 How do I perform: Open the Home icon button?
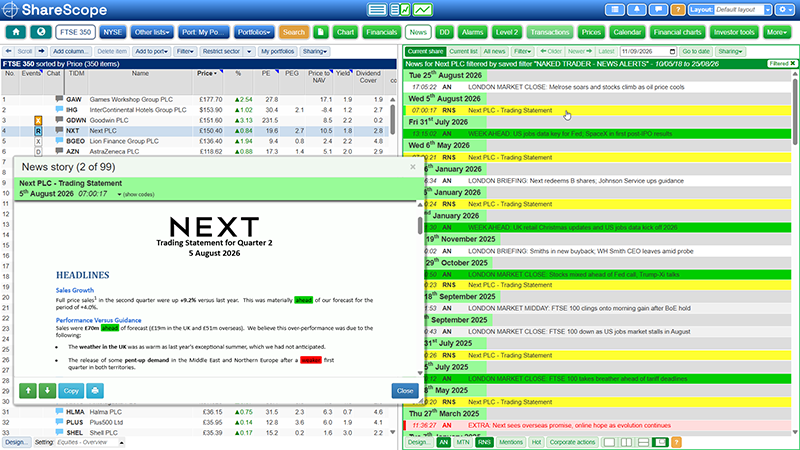pyautogui.click(x=16, y=32)
